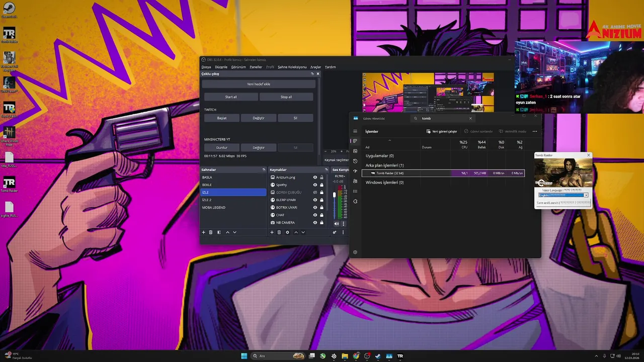
Task: Open scene filters icon in Sahneler toolbar
Action: (219, 232)
